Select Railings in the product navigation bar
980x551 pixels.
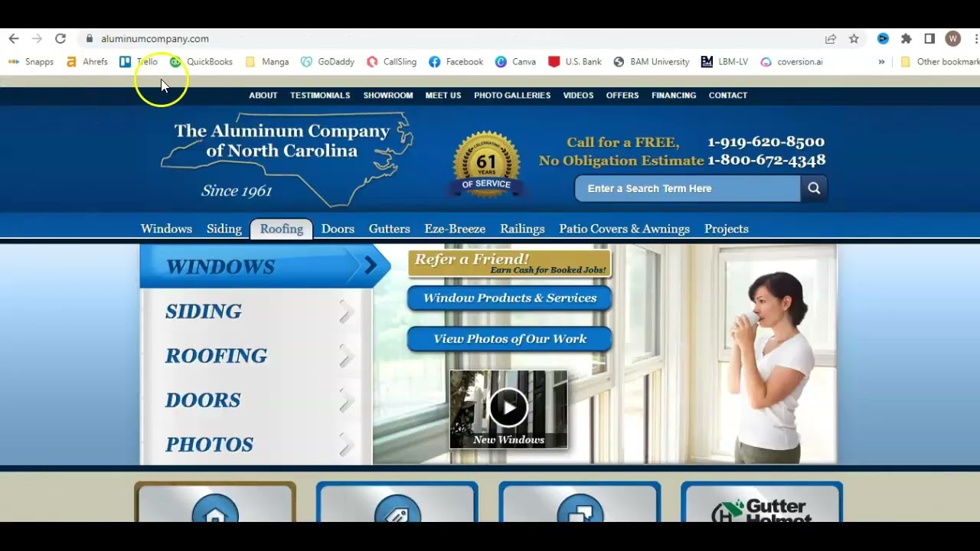coord(522,229)
